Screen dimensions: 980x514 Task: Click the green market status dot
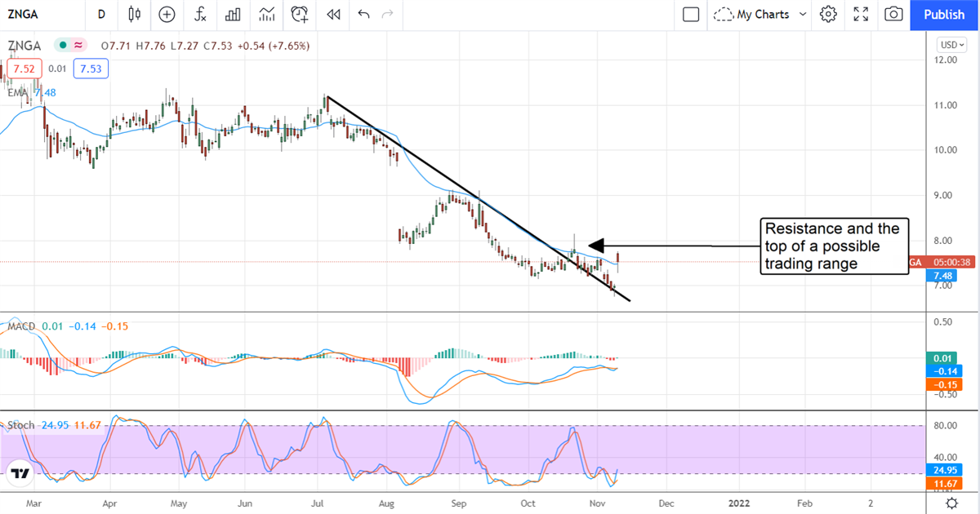(x=61, y=46)
